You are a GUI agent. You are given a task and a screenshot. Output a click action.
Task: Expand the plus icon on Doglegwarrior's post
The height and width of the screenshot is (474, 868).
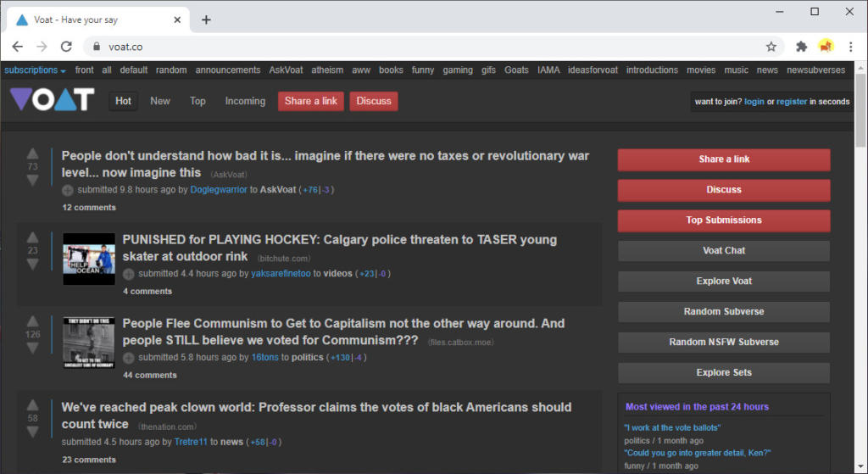pyautogui.click(x=68, y=191)
